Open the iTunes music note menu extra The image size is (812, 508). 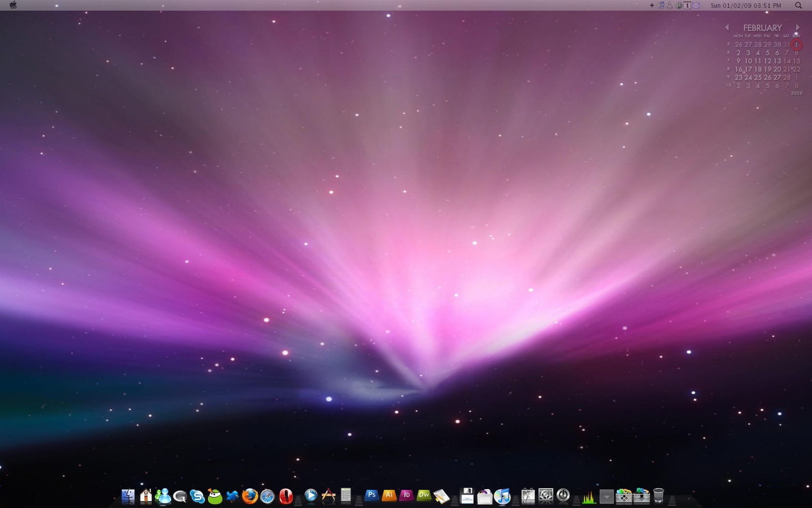point(661,5)
